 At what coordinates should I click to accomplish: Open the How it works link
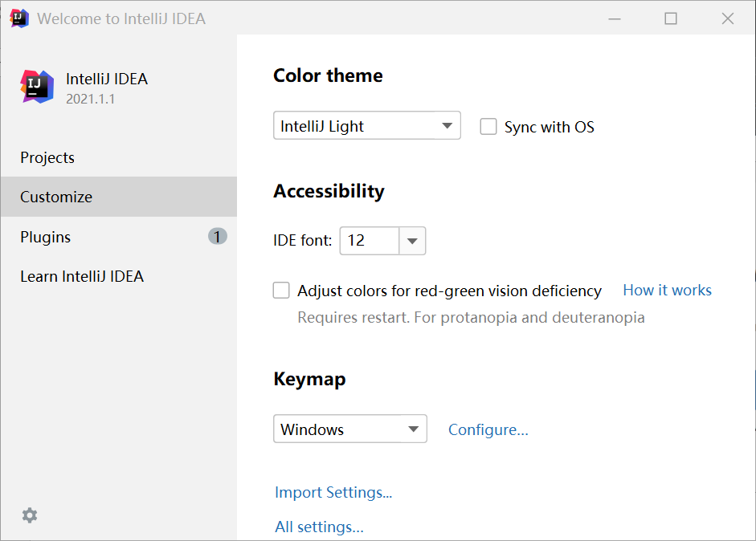[x=667, y=290]
